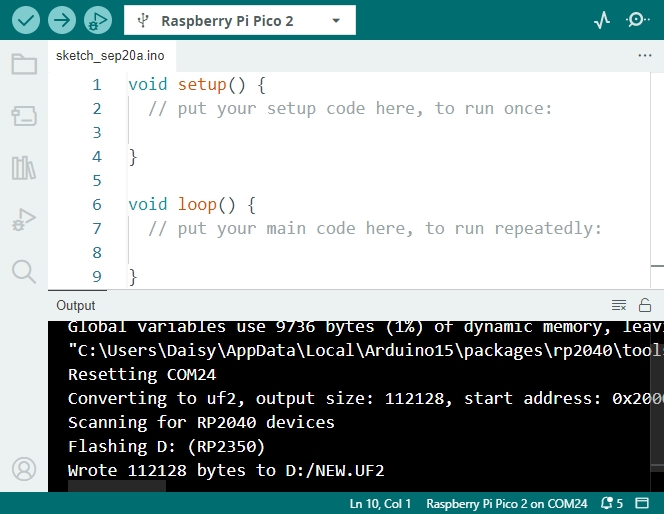
Task: Toggle the Output scroll lock
Action: tap(645, 305)
